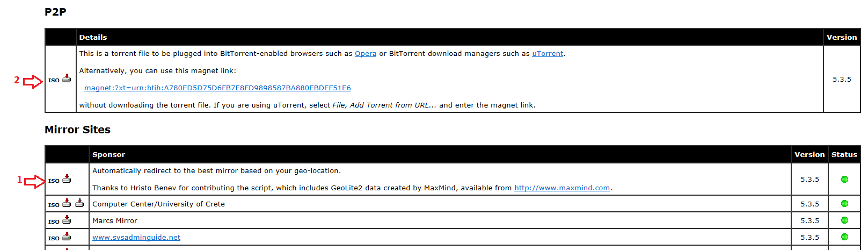Click the second download icon for University of Crete

point(79,203)
